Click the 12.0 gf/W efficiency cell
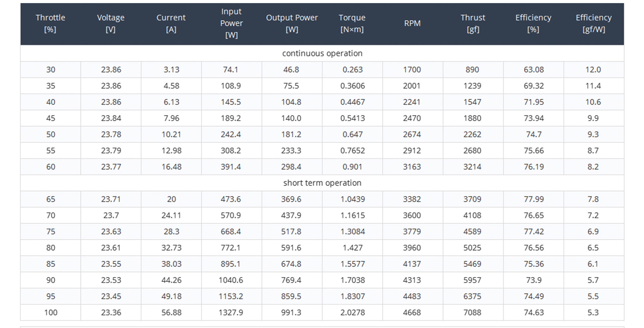The width and height of the screenshot is (644, 328). click(x=593, y=69)
